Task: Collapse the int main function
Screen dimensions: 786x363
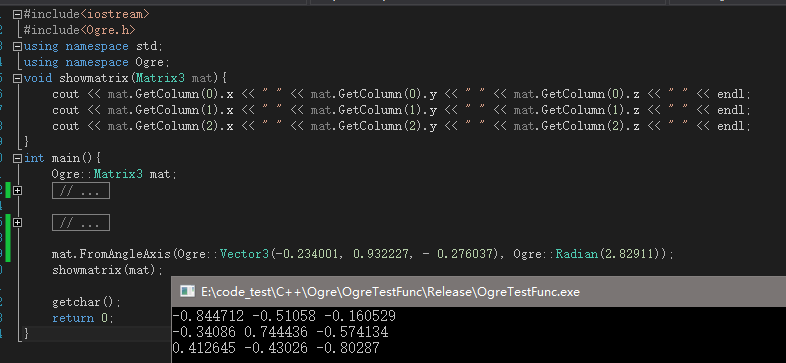Action: click(17, 159)
